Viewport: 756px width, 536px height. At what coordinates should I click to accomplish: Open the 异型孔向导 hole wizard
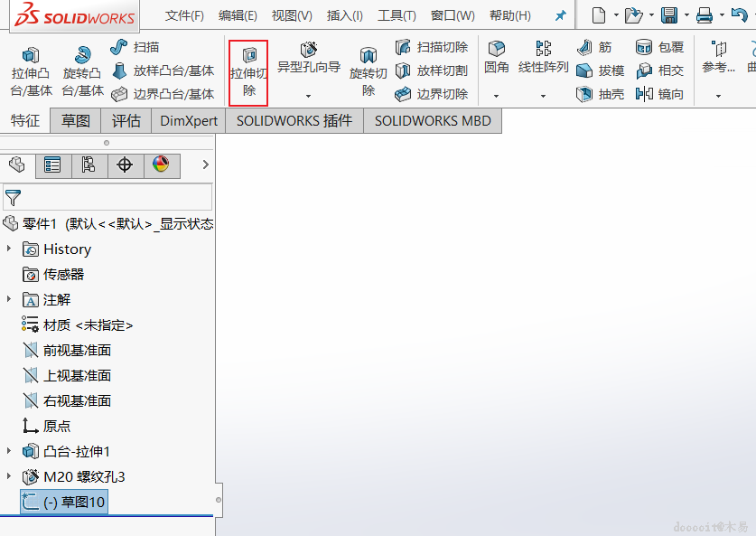(309, 58)
